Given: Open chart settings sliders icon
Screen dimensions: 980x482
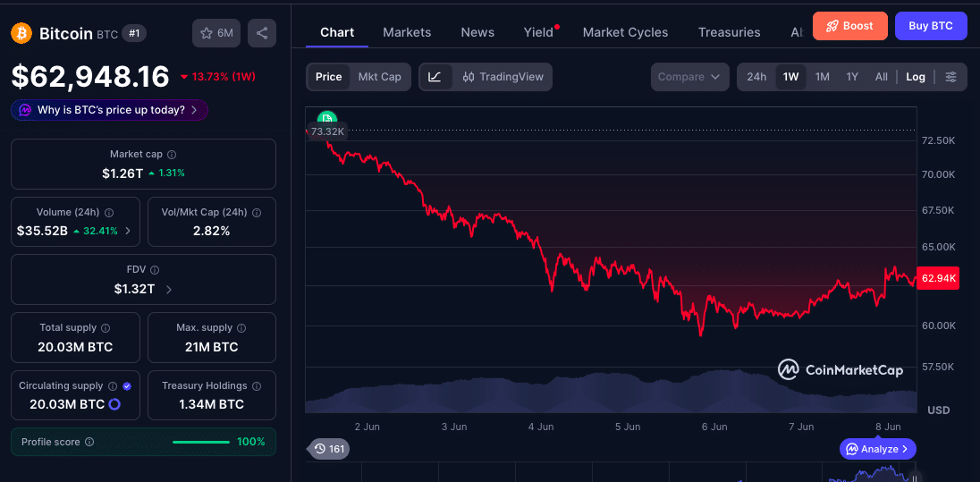Looking at the screenshot, I should tap(950, 77).
